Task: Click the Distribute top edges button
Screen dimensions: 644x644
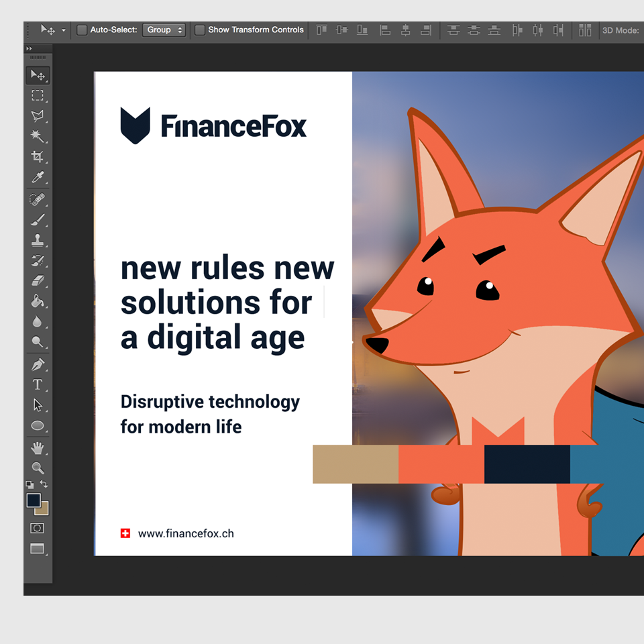Action: (x=453, y=30)
